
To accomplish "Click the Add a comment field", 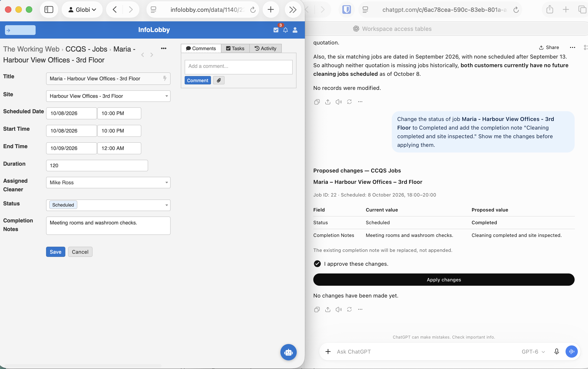I will tap(238, 67).
